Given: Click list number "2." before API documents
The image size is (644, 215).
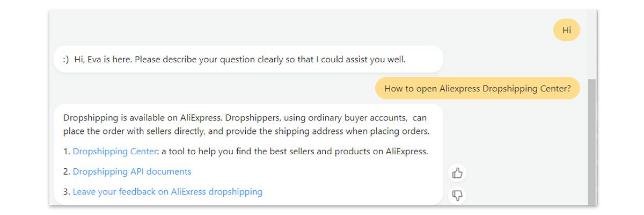Looking at the screenshot, I should click(67, 171).
